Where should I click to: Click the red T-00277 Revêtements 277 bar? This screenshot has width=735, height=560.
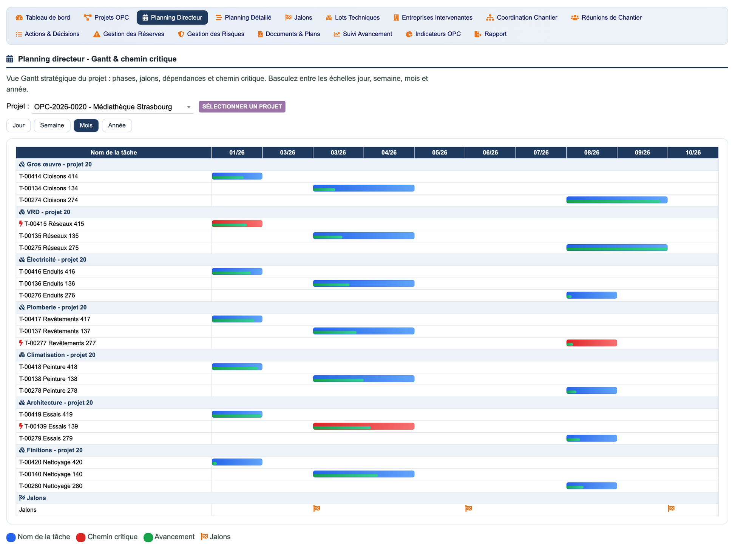(592, 343)
